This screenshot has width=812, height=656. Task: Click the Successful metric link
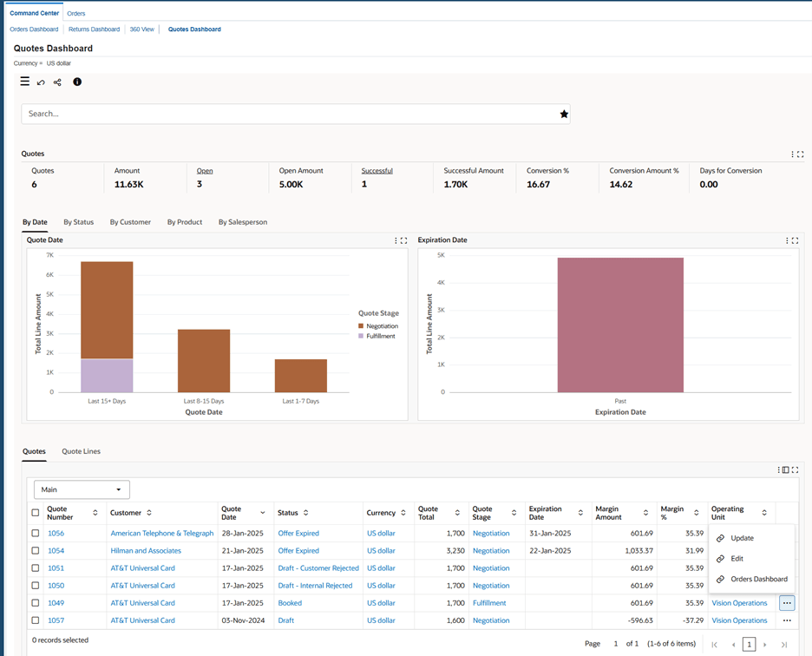(377, 171)
